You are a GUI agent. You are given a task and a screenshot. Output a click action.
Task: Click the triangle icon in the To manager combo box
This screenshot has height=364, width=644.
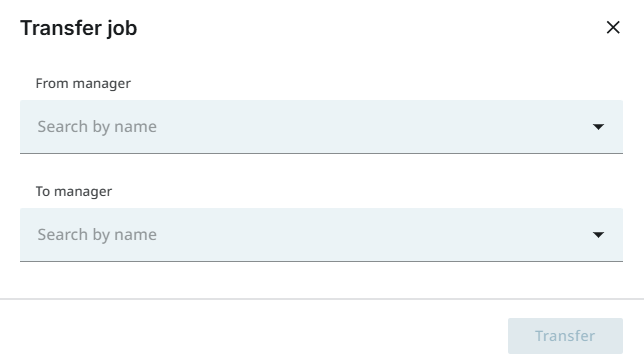click(598, 235)
